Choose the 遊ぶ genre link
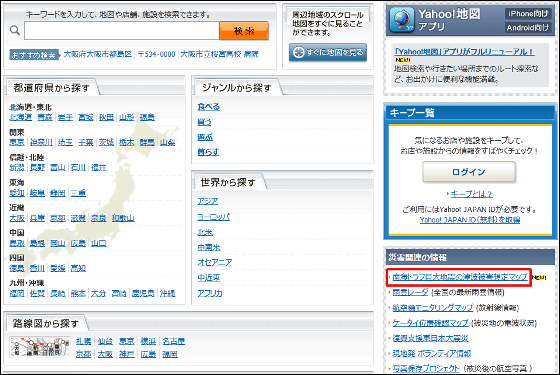 pos(205,137)
